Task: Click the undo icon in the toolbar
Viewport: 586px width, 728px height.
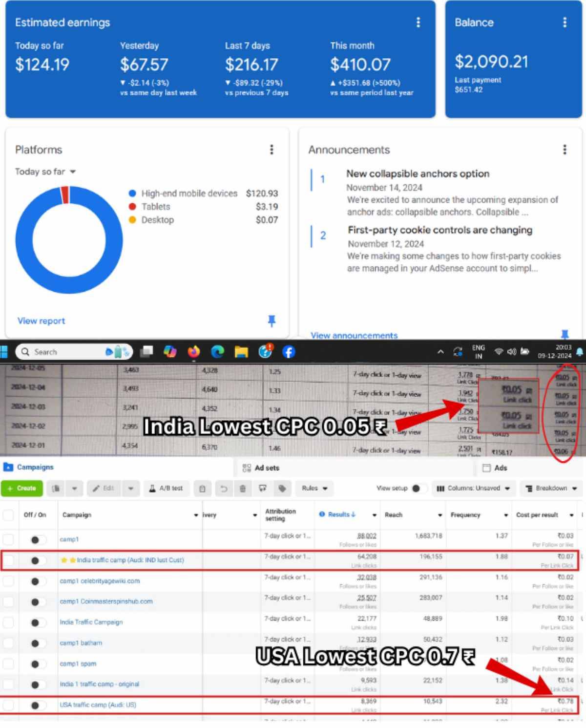Action: point(224,488)
